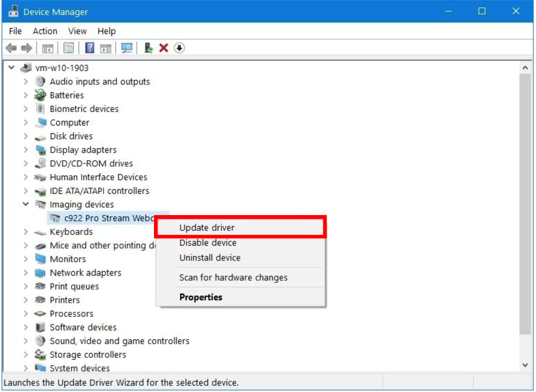Click the Imaging devices camera icon
Screen dimensions: 536x392
pyautogui.click(x=40, y=204)
